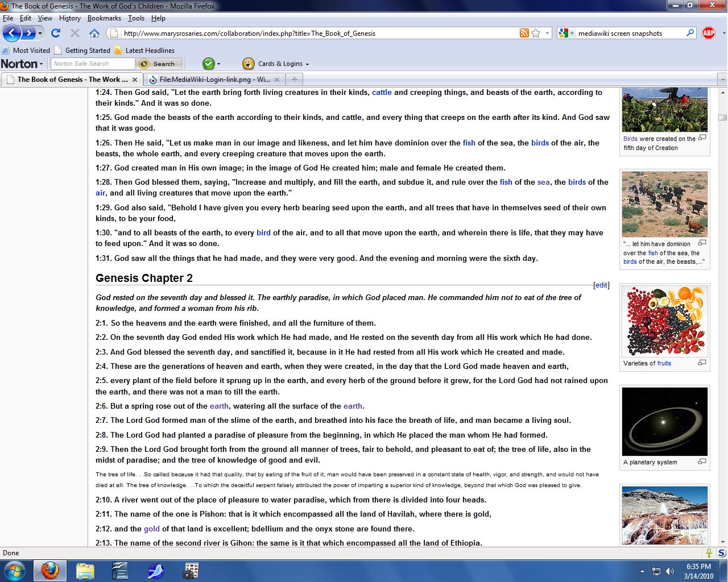Expand the address bar history dropdown arrow
Image resolution: width=728 pixels, height=582 pixels.
[x=547, y=33]
